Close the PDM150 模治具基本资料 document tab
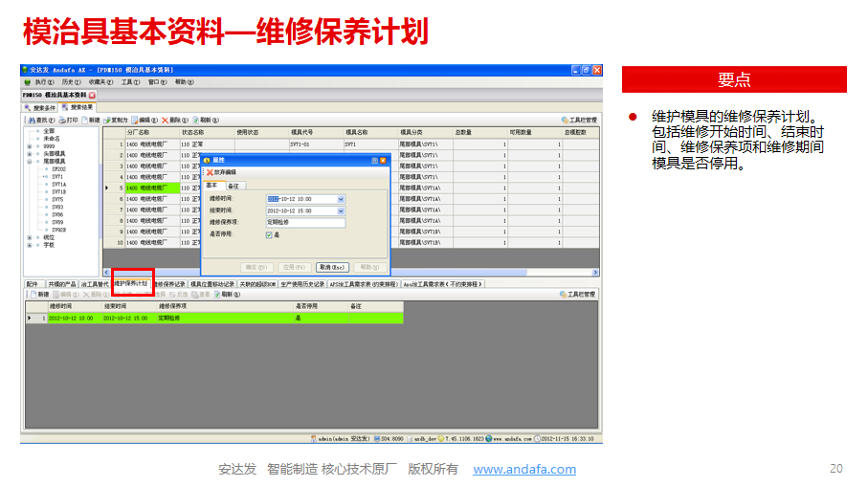Viewport: 868px width, 487px height. coord(92,96)
